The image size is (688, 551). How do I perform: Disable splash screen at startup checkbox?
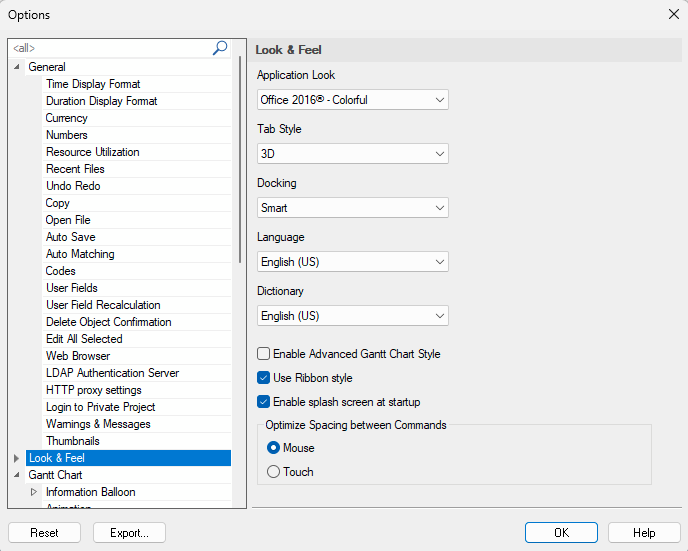(264, 402)
